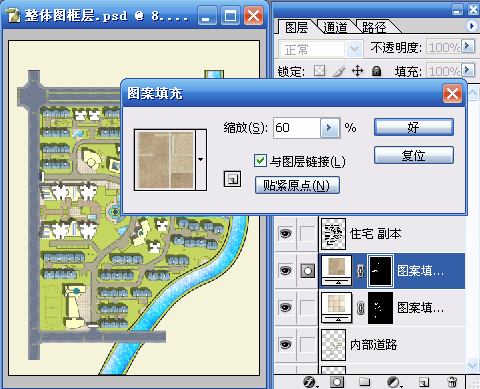
Task: Click the lock all padlock icon
Action: 376,71
